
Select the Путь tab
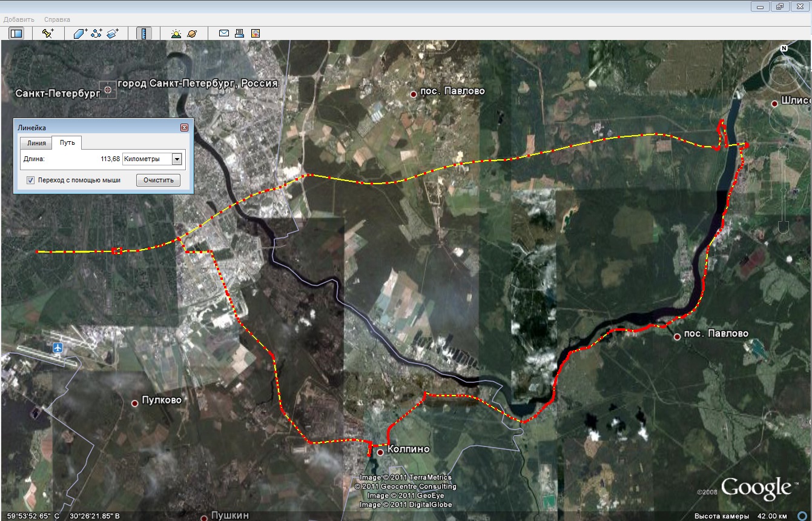(x=67, y=143)
